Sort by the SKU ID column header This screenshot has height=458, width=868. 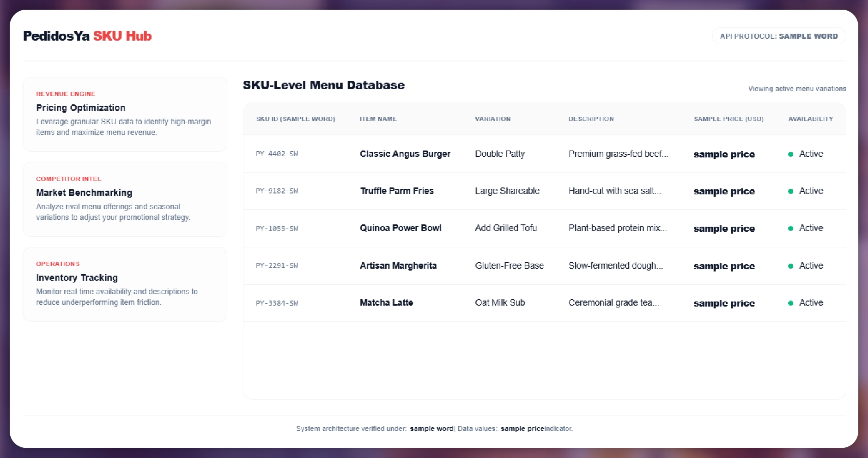pos(296,119)
